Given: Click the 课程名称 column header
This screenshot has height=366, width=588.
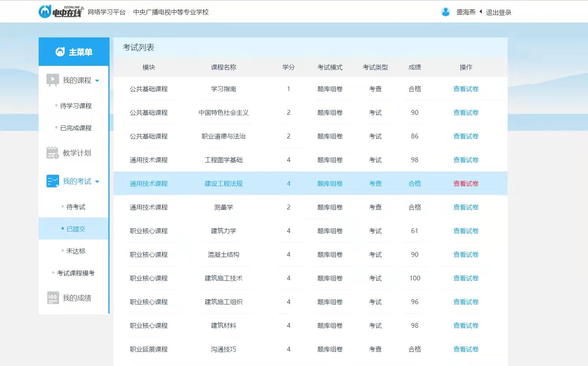Looking at the screenshot, I should [223, 67].
